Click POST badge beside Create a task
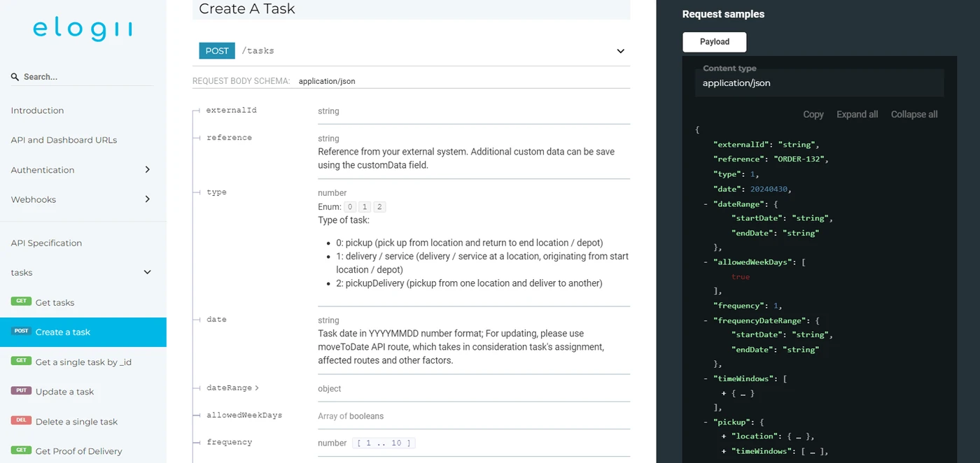Viewport: 980px width, 463px height. point(21,331)
